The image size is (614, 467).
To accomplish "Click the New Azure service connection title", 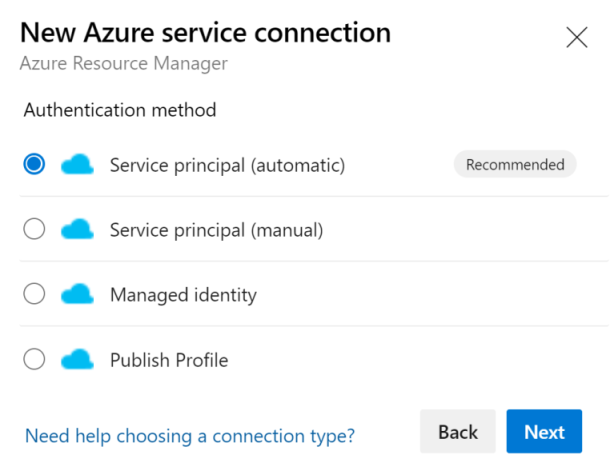I will pos(206,32).
